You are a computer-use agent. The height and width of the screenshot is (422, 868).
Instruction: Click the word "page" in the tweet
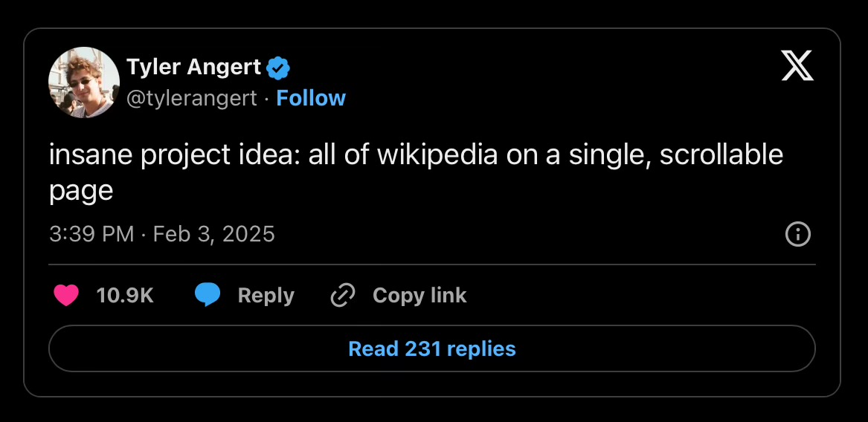click(x=81, y=190)
